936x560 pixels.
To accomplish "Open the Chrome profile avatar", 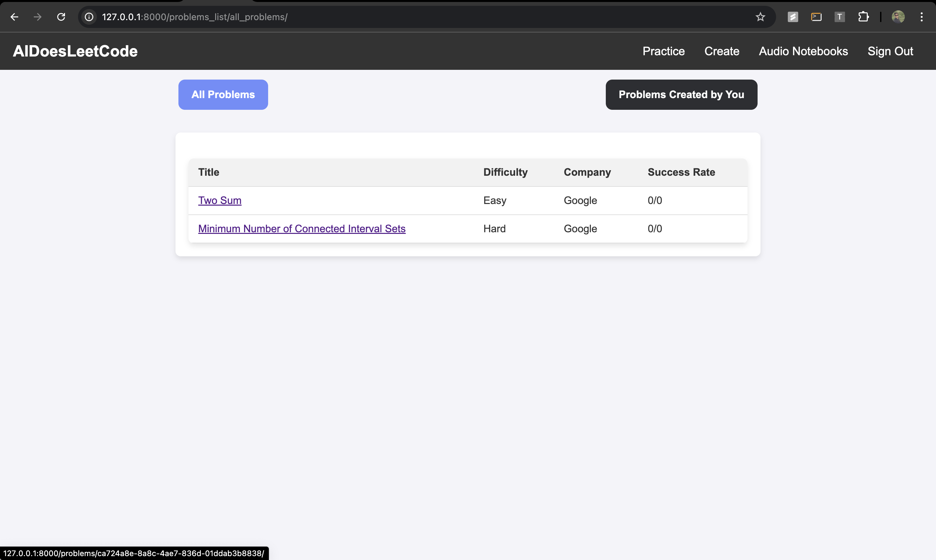I will [898, 17].
